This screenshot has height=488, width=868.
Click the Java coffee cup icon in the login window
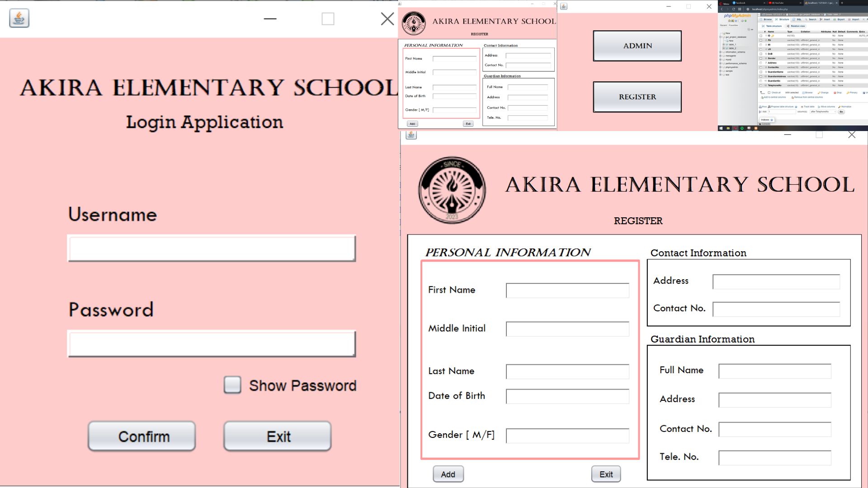[19, 19]
